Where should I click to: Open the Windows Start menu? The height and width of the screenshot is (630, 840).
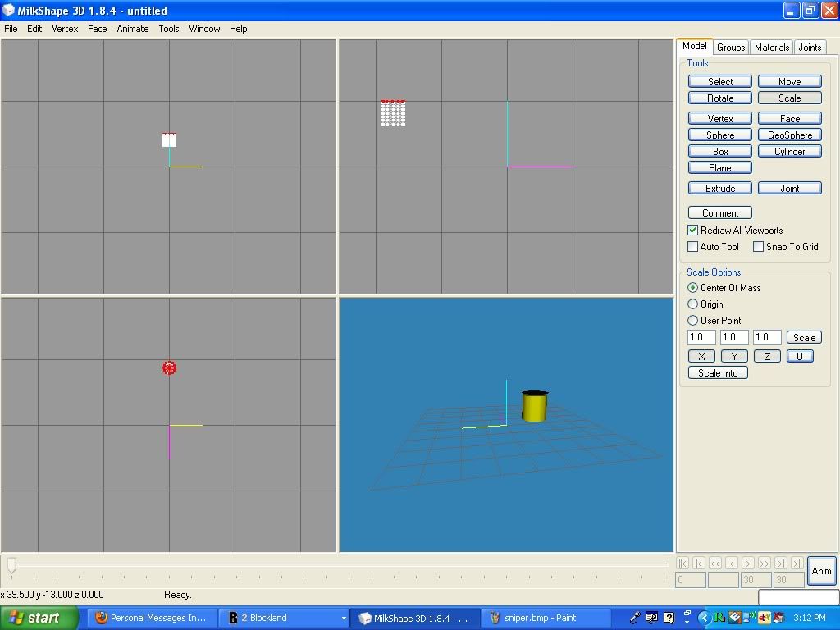(39, 618)
